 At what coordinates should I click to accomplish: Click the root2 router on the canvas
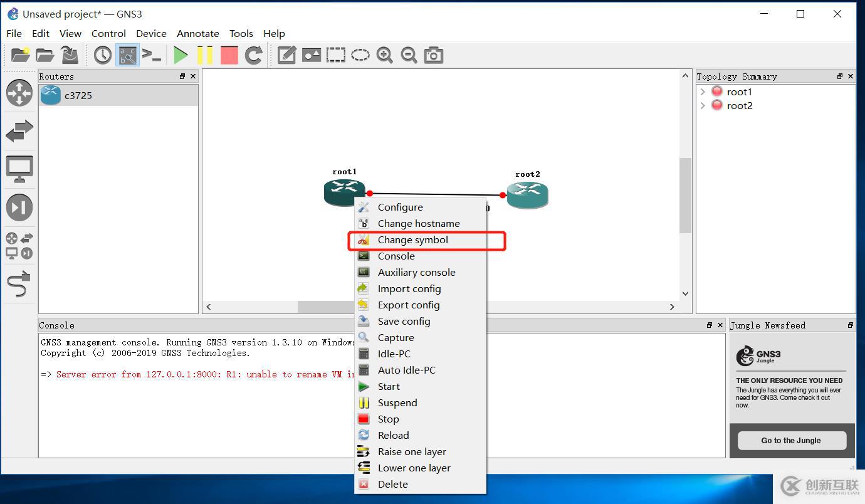[527, 194]
